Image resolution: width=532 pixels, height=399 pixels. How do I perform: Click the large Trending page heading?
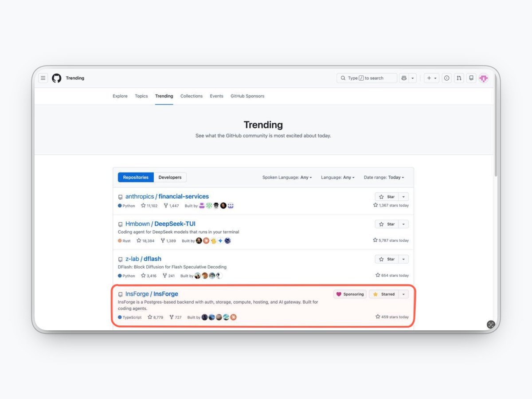click(x=263, y=125)
